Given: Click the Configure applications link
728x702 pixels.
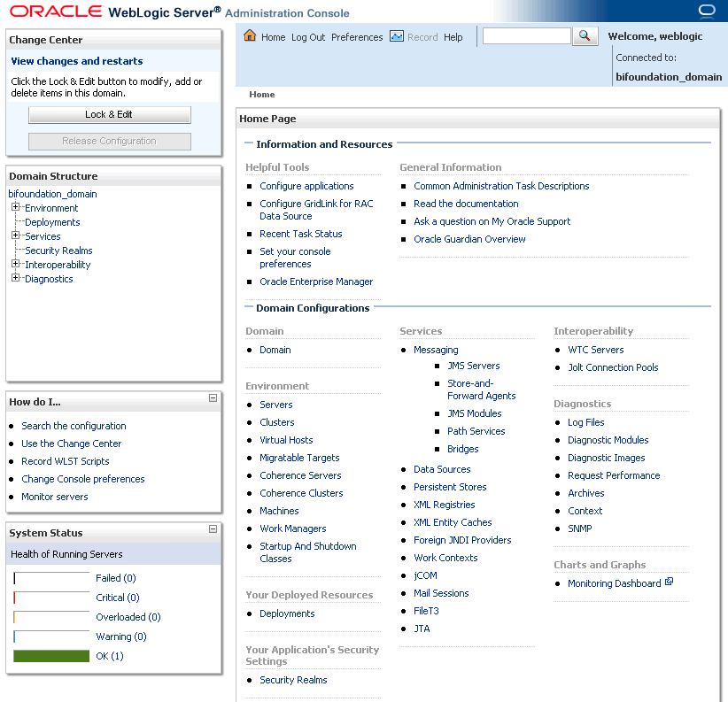Looking at the screenshot, I should tap(307, 186).
